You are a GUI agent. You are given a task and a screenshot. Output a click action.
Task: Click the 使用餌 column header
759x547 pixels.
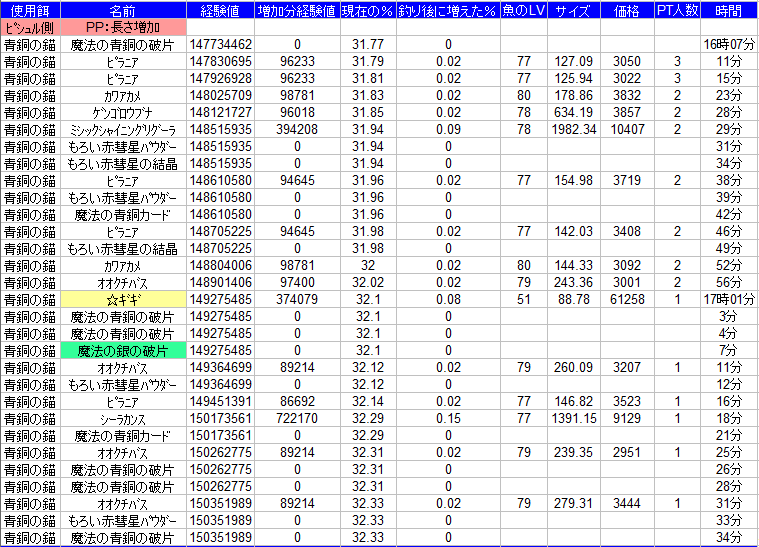click(30, 10)
